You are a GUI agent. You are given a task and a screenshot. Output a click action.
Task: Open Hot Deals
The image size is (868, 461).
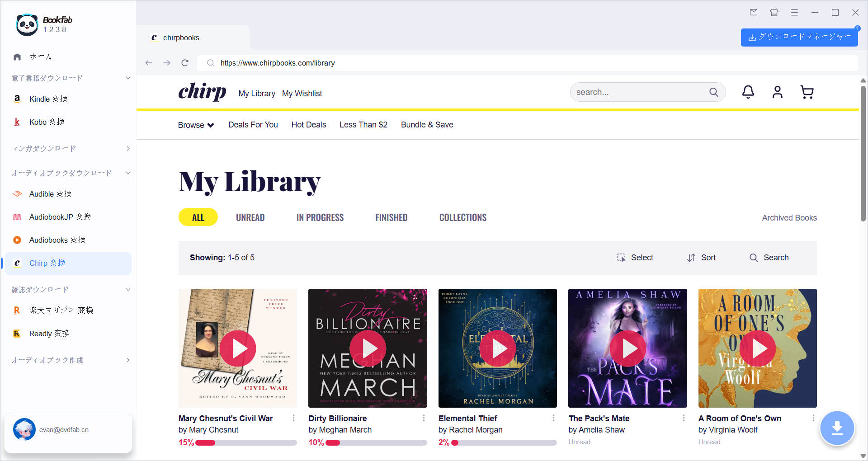click(309, 125)
